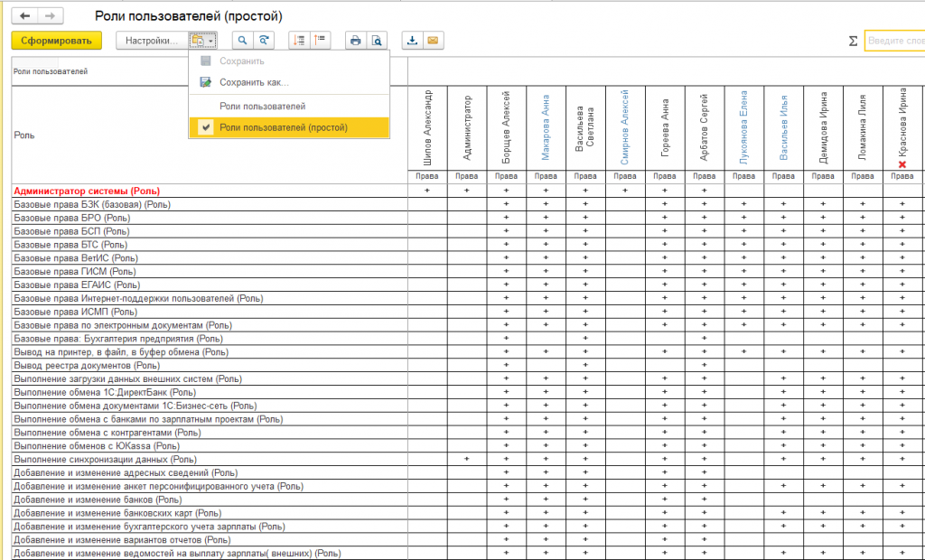Screen dimensions: 925x560
Task: Click the Find next icon
Action: coord(264,41)
